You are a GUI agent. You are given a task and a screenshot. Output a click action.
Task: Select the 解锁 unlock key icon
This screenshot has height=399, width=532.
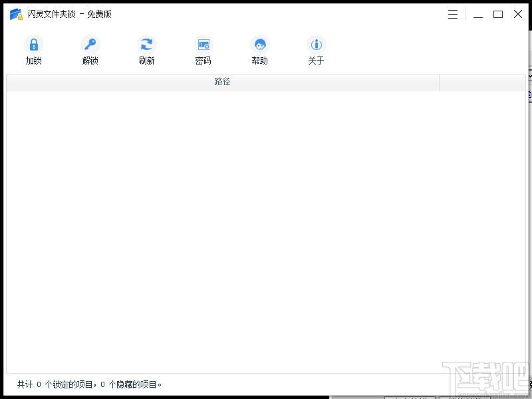pos(90,45)
